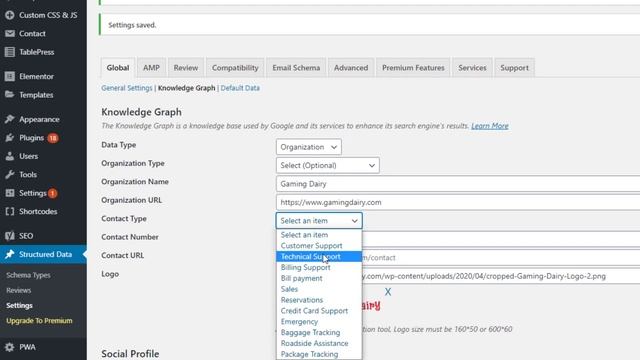Click the Settings sliders icon in sidebar
The image size is (640, 360).
[x=10, y=193]
